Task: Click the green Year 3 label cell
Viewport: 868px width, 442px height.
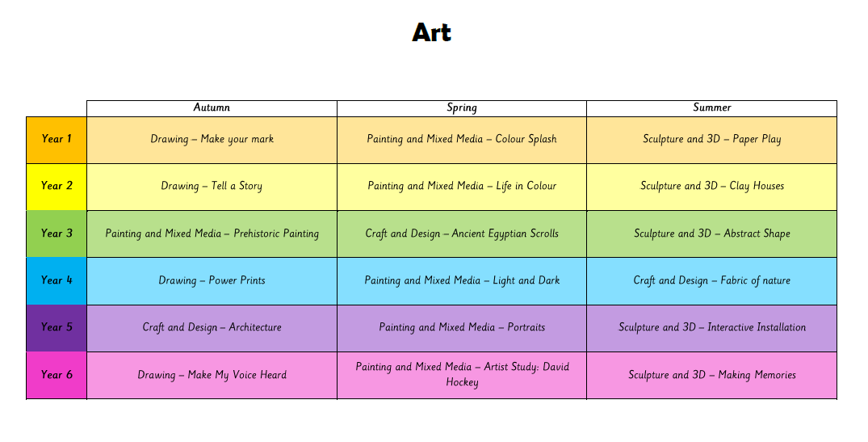Action: coord(57,234)
